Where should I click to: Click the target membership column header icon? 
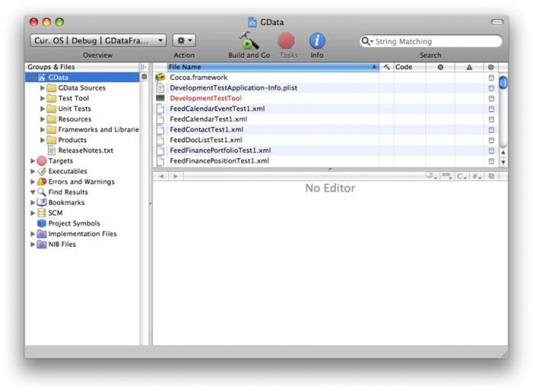(491, 67)
